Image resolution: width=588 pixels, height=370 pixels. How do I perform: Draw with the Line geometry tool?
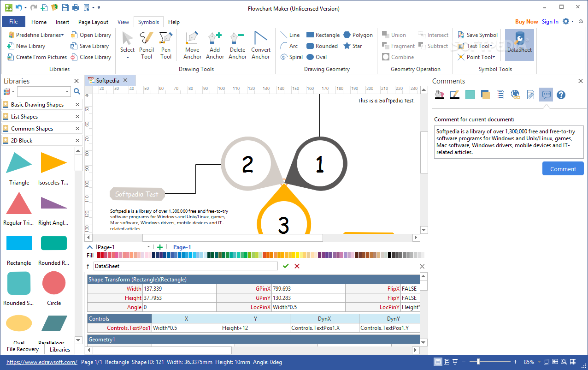pos(290,35)
